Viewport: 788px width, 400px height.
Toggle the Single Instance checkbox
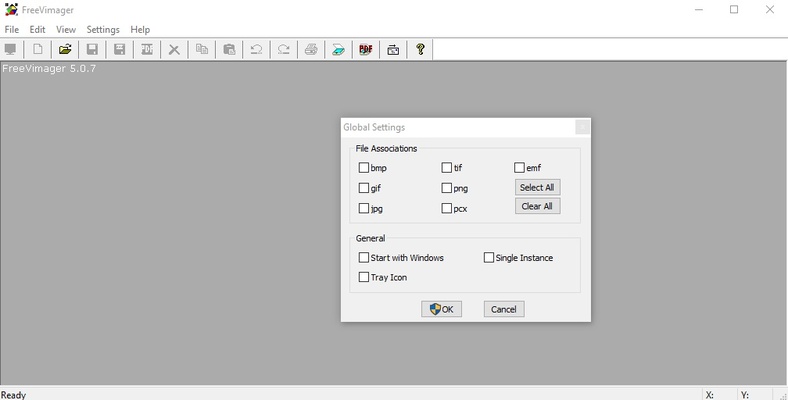(x=489, y=258)
